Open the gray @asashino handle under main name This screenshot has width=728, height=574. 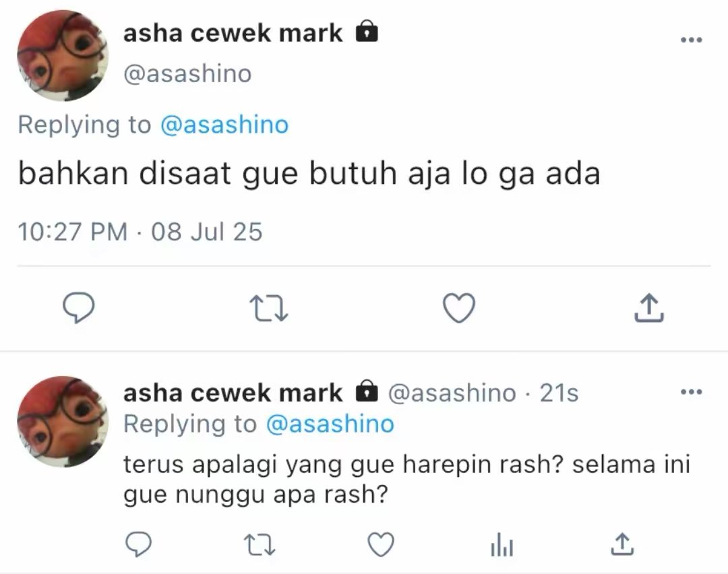point(187,74)
